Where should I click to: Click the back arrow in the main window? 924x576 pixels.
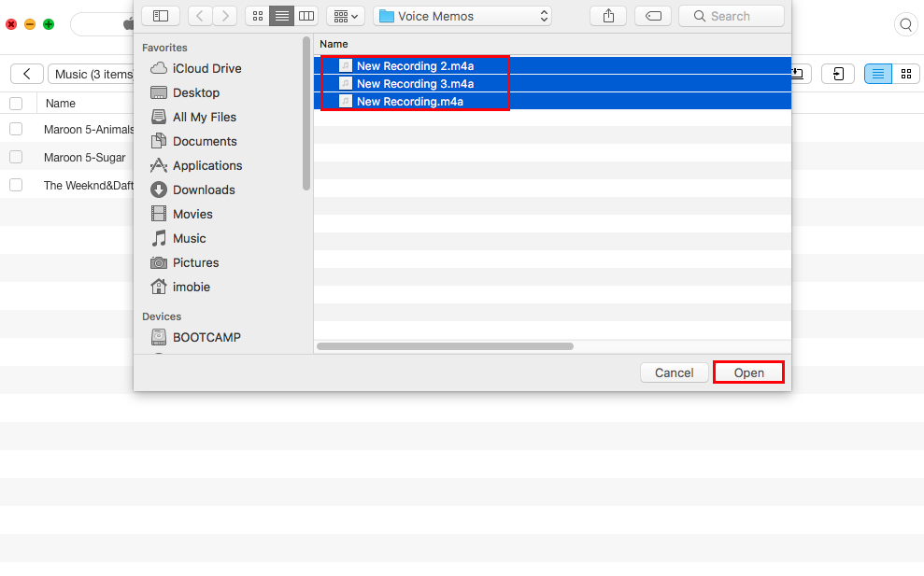tap(26, 74)
